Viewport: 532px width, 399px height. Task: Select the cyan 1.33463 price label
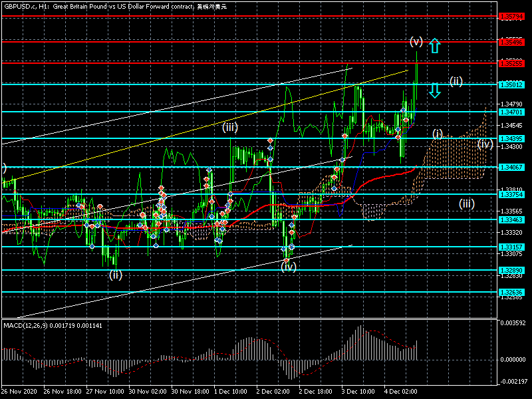(x=511, y=220)
